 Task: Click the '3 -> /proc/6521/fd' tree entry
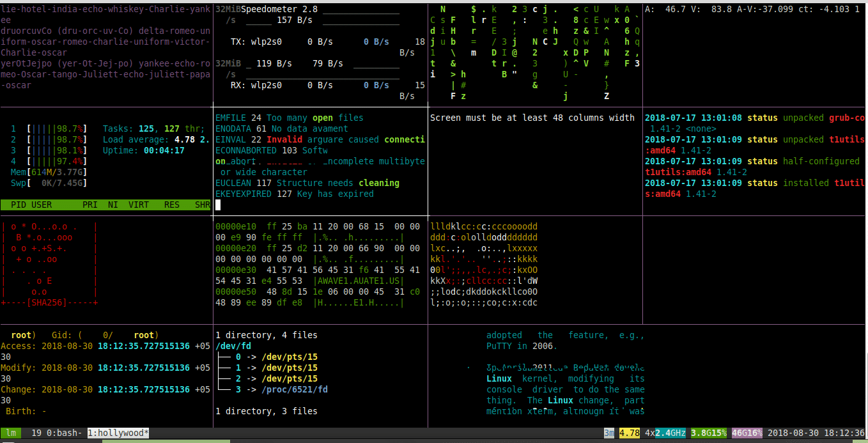pyautogui.click(x=282, y=389)
